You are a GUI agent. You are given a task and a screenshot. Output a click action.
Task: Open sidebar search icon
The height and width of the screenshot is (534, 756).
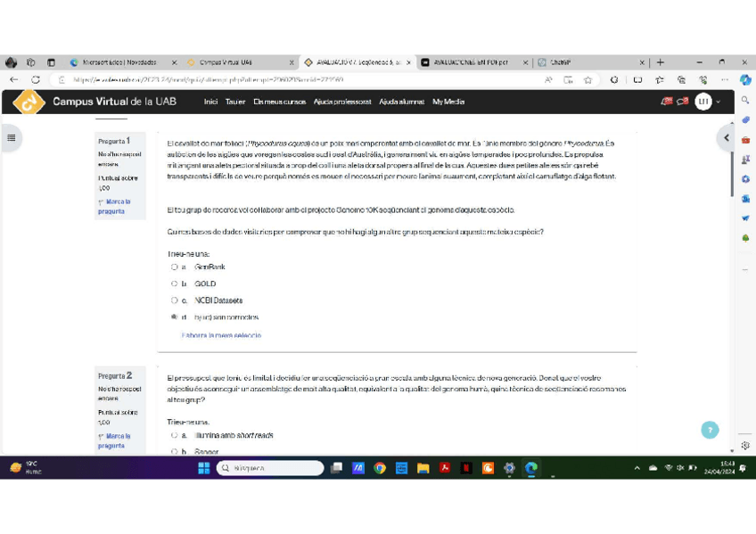click(x=745, y=100)
